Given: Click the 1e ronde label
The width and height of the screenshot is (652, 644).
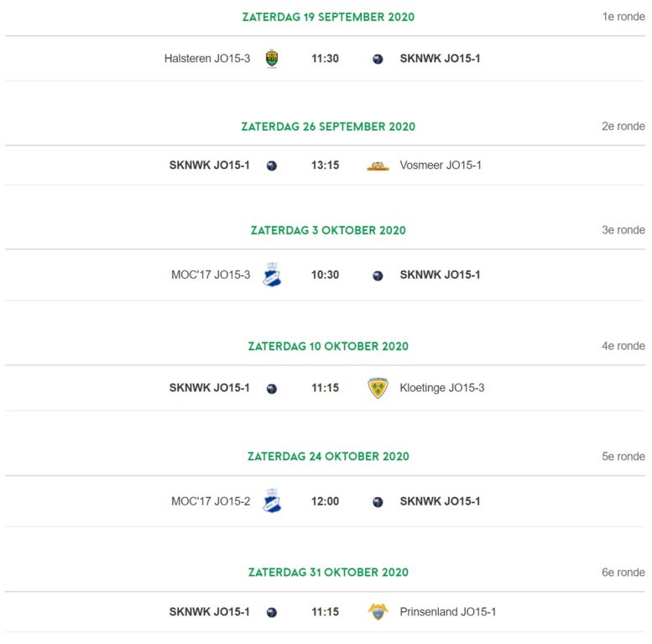Looking at the screenshot, I should click(623, 17).
